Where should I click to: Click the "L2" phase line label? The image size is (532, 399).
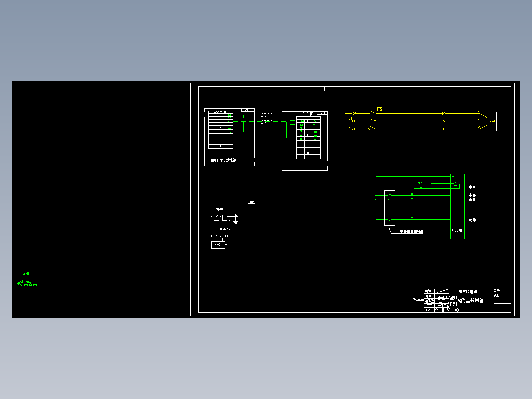pos(350,118)
